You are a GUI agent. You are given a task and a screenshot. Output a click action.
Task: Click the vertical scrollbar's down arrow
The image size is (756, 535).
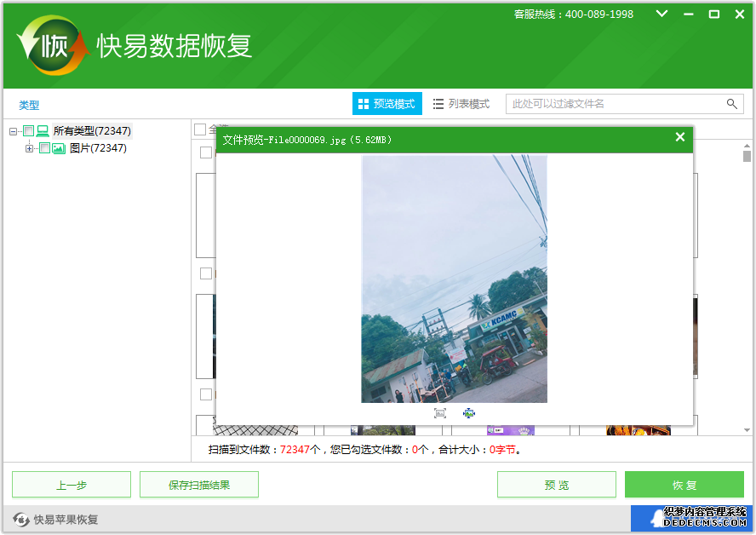(x=747, y=429)
